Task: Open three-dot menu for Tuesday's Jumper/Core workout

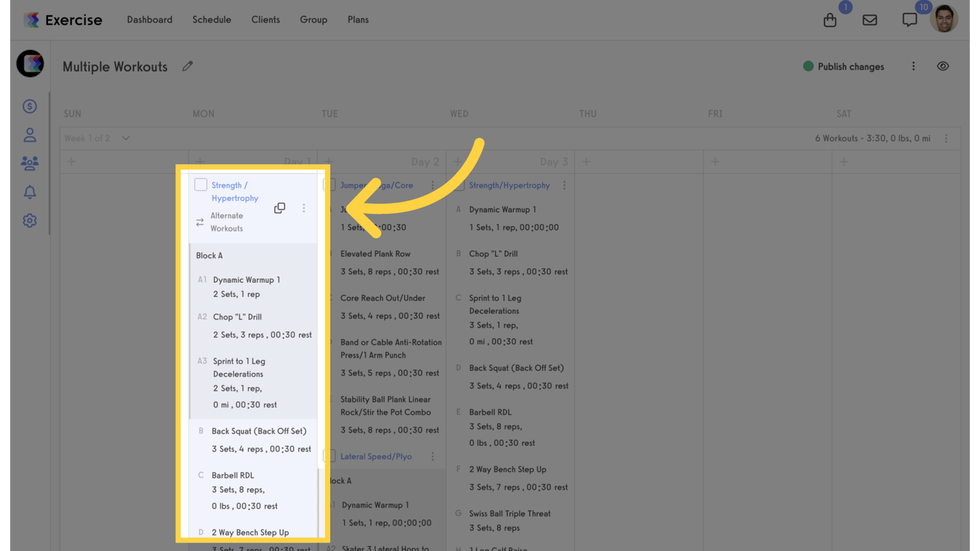Action: pyautogui.click(x=433, y=185)
